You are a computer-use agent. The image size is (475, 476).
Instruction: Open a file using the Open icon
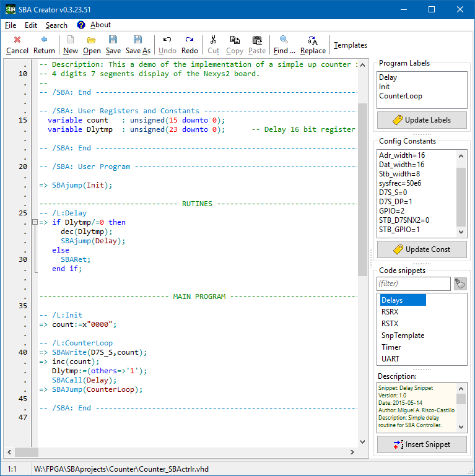(x=92, y=40)
